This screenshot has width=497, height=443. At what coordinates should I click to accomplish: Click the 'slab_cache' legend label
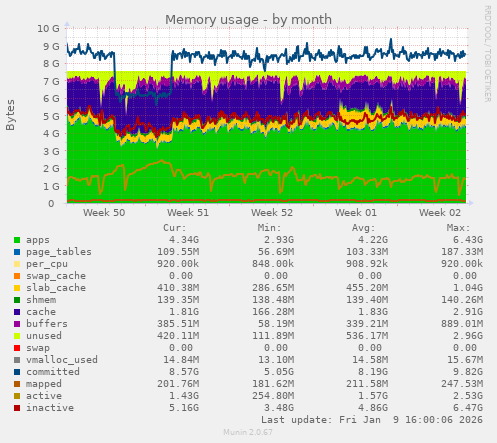click(x=56, y=288)
